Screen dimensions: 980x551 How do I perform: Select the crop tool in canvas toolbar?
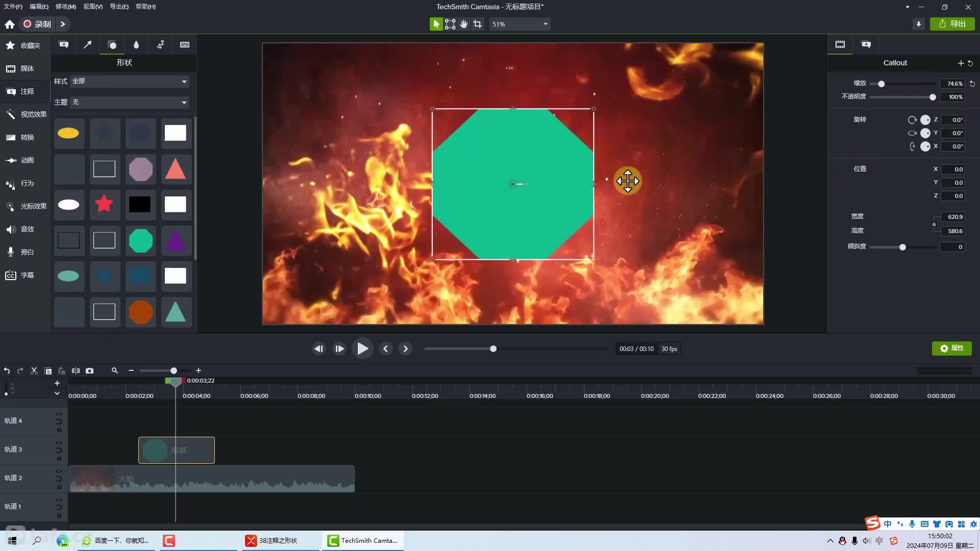477,24
